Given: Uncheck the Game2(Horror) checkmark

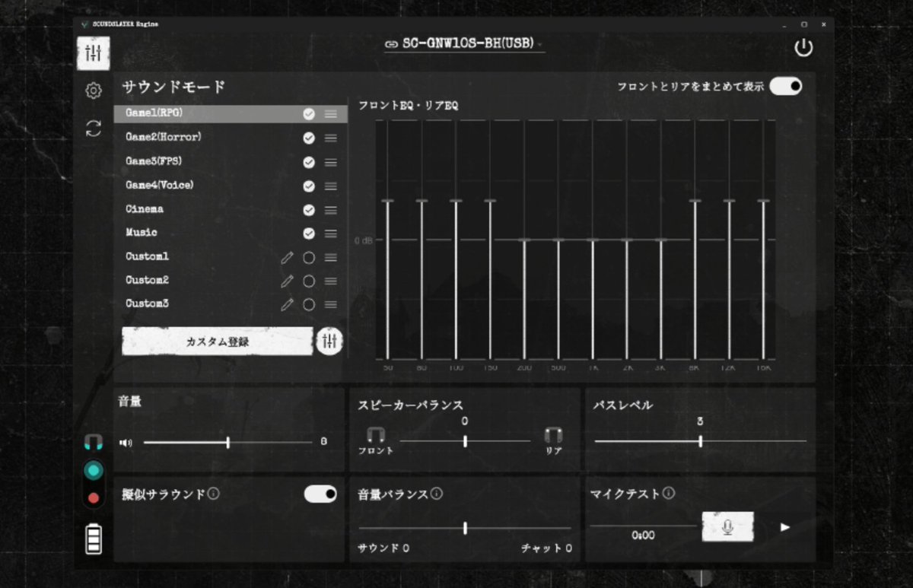Looking at the screenshot, I should click(308, 138).
